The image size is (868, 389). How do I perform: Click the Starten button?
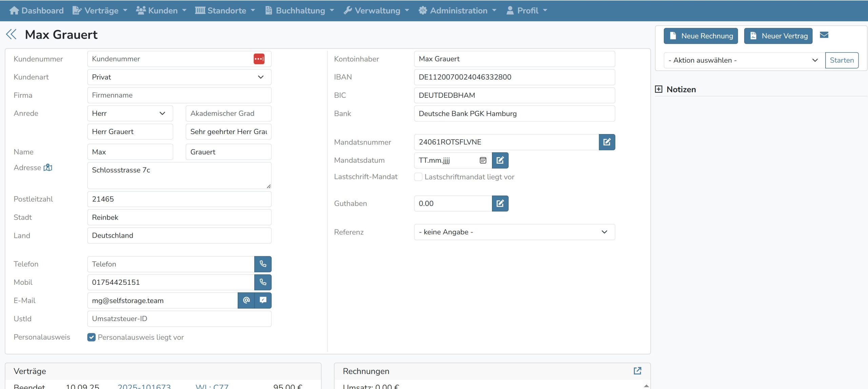coord(842,60)
